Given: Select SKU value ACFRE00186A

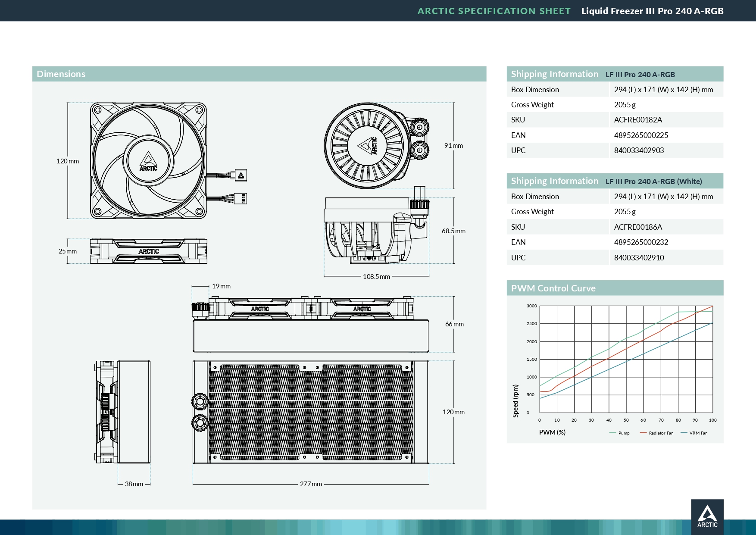Looking at the screenshot, I should tap(638, 227).
